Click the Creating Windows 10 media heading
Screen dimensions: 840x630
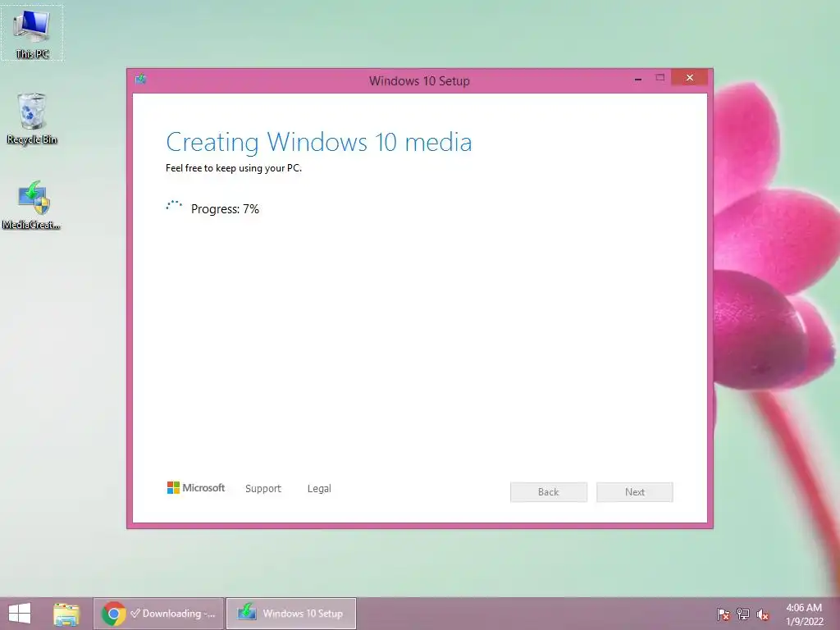coord(319,142)
